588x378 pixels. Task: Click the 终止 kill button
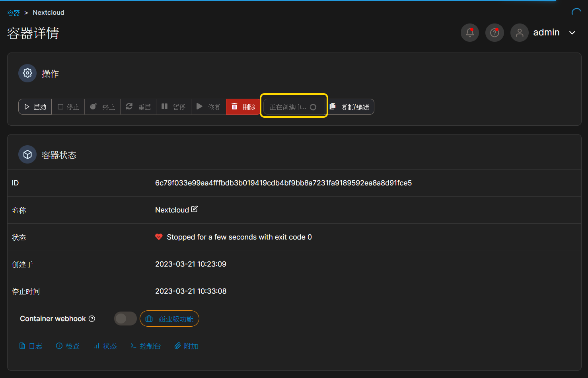click(x=102, y=107)
